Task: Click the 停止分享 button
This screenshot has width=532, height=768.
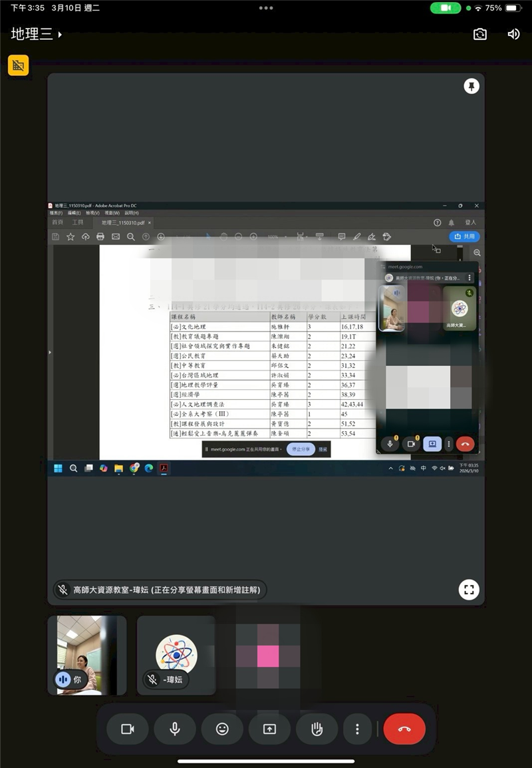Action: (301, 449)
